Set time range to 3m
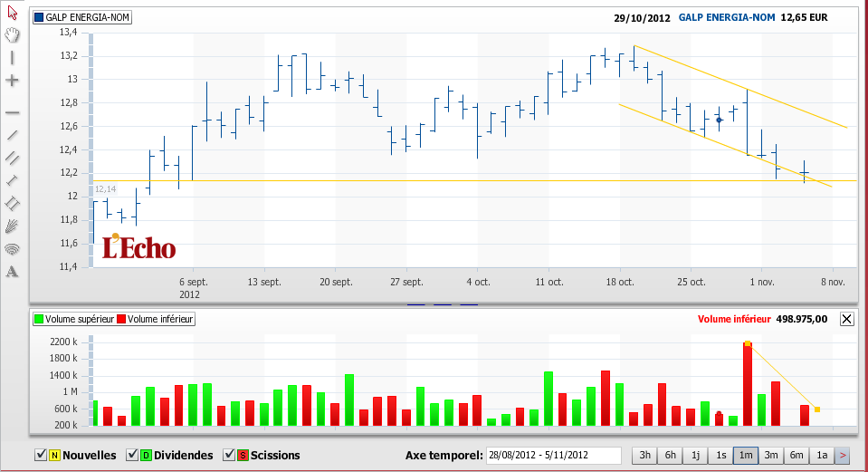The image size is (868, 472). (x=771, y=456)
